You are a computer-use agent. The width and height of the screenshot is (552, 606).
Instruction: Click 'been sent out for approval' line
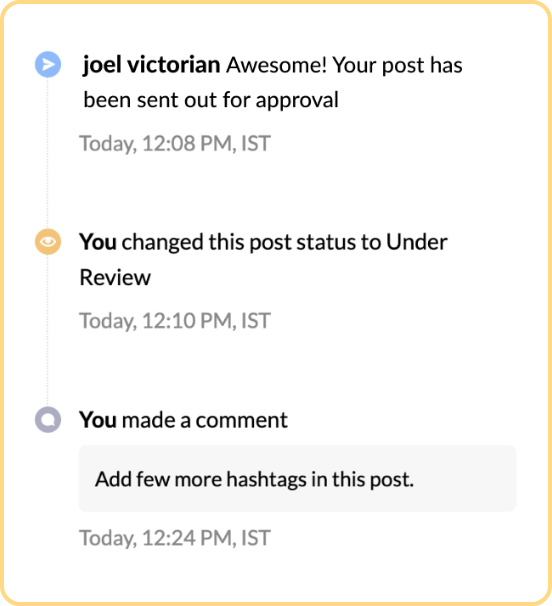pyautogui.click(x=211, y=100)
